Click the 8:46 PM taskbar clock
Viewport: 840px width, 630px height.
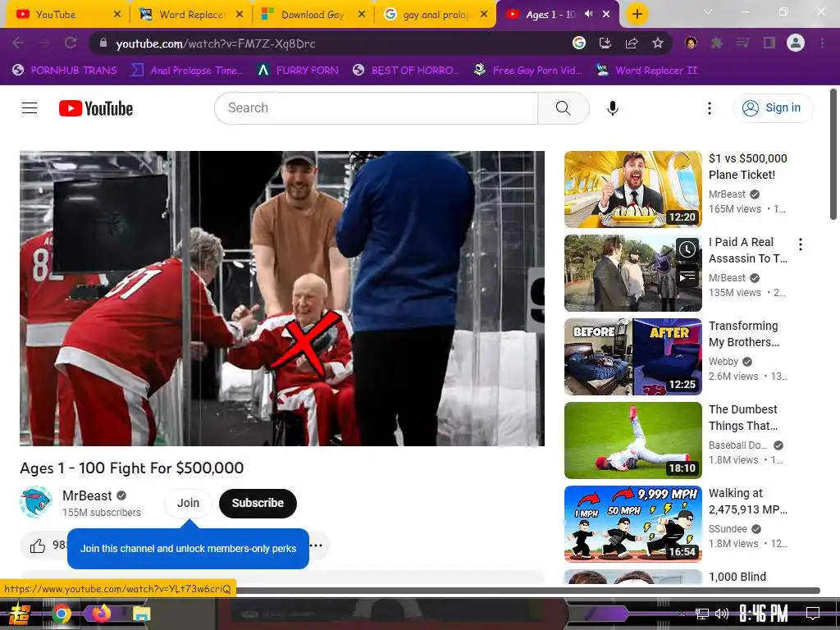[764, 614]
